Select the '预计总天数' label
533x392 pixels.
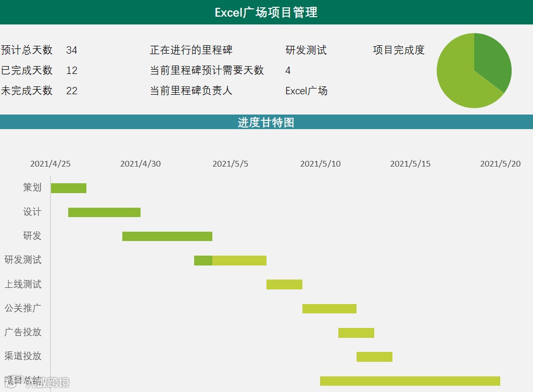coord(27,50)
